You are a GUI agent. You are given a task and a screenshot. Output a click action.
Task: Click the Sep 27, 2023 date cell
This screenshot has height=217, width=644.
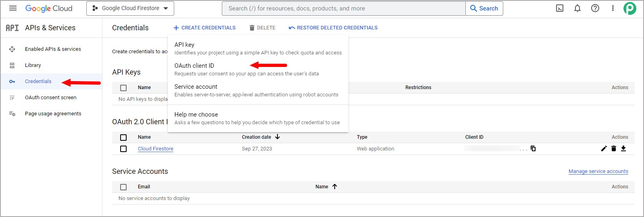click(x=257, y=149)
